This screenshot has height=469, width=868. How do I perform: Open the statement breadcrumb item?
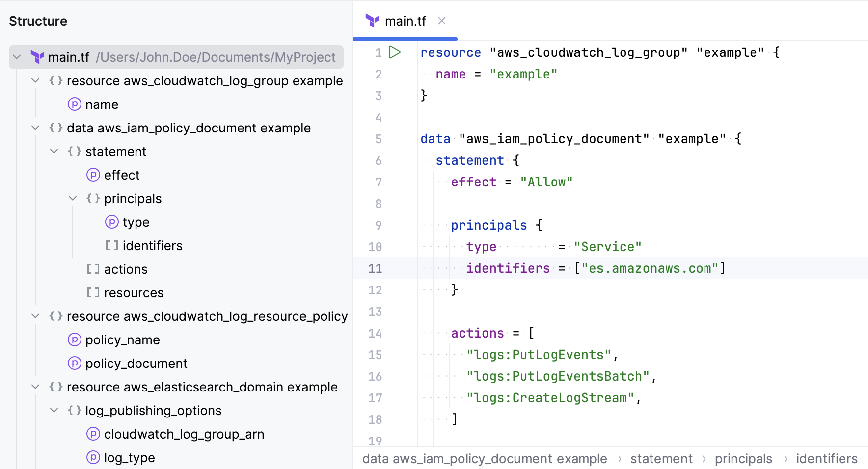[661, 458]
